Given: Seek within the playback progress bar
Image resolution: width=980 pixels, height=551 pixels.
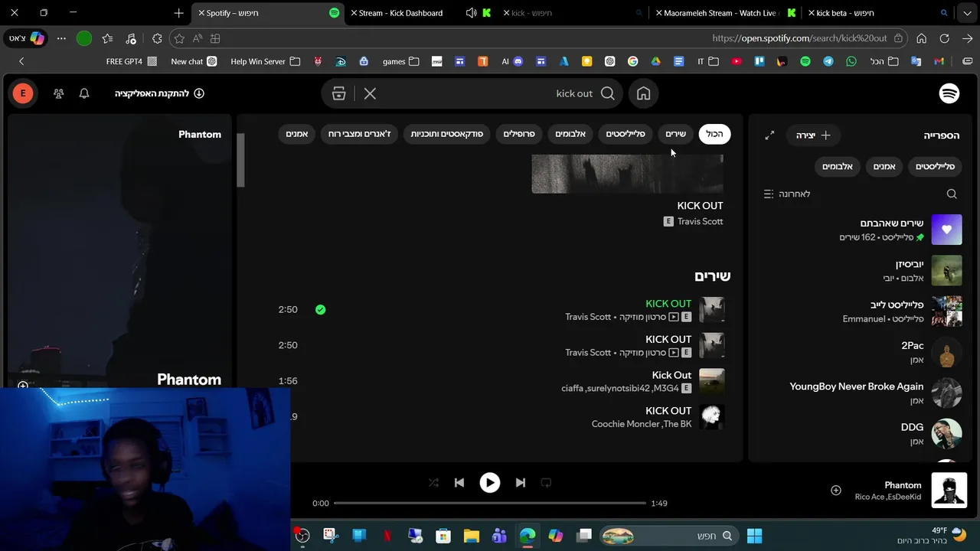Looking at the screenshot, I should coord(490,503).
